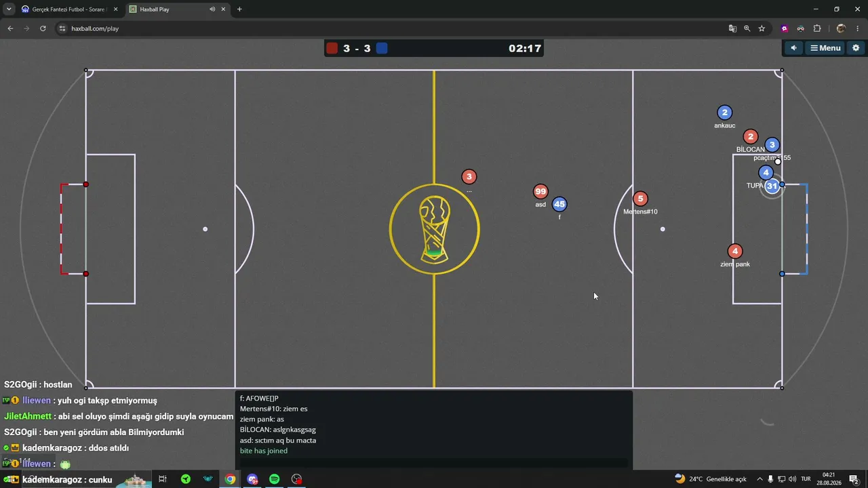Click the in-game chat input field
868x488 pixels.
pos(434,463)
